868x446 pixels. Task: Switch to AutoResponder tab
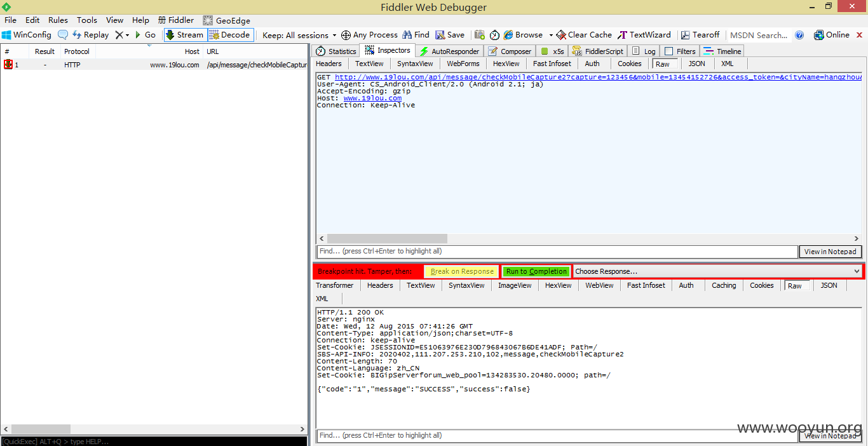[450, 51]
